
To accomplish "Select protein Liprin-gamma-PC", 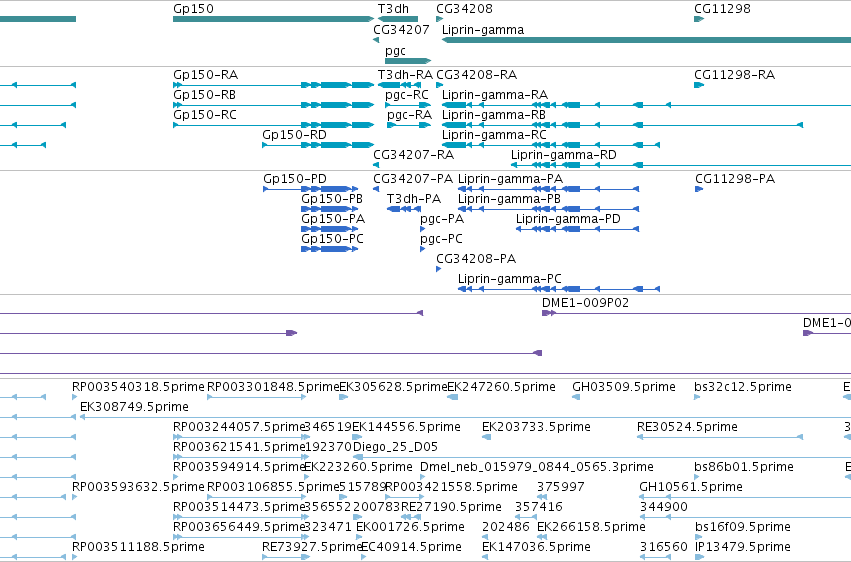I will pos(559,290).
